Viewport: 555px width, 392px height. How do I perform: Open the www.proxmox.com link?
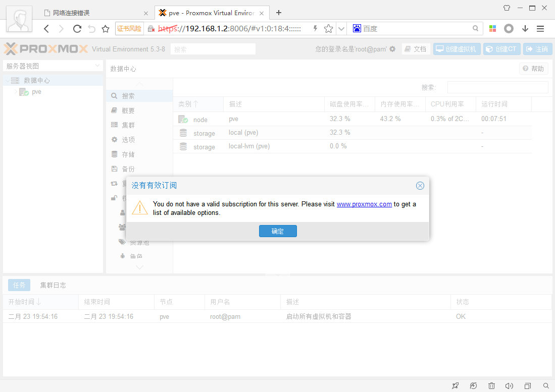tap(364, 204)
